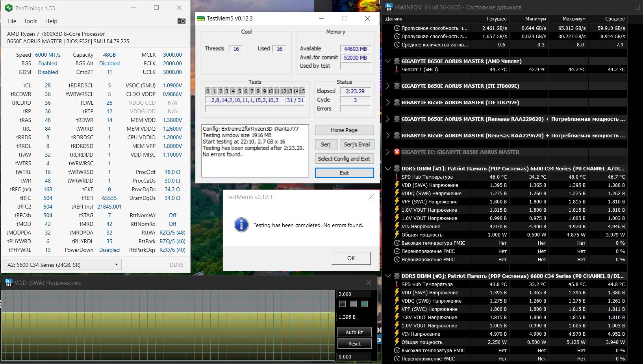Click the Threads value field in TestMem5
Screen dimensions: 643x364
[236, 49]
